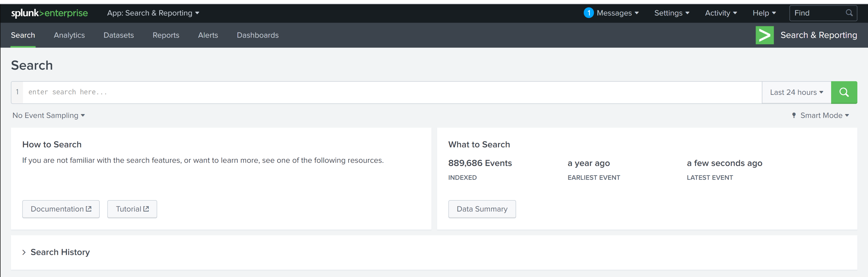This screenshot has width=868, height=277.
Task: Open the Activity menu
Action: (x=721, y=13)
